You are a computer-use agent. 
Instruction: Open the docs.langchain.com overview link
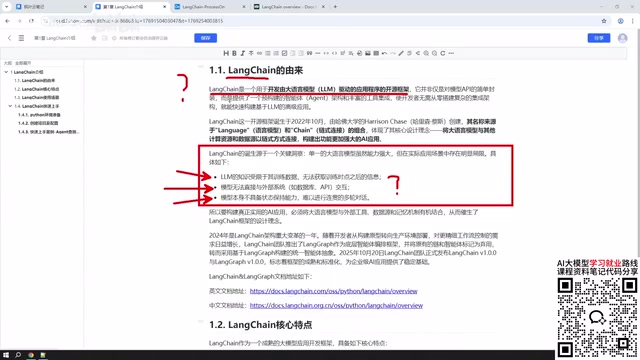[333, 291]
